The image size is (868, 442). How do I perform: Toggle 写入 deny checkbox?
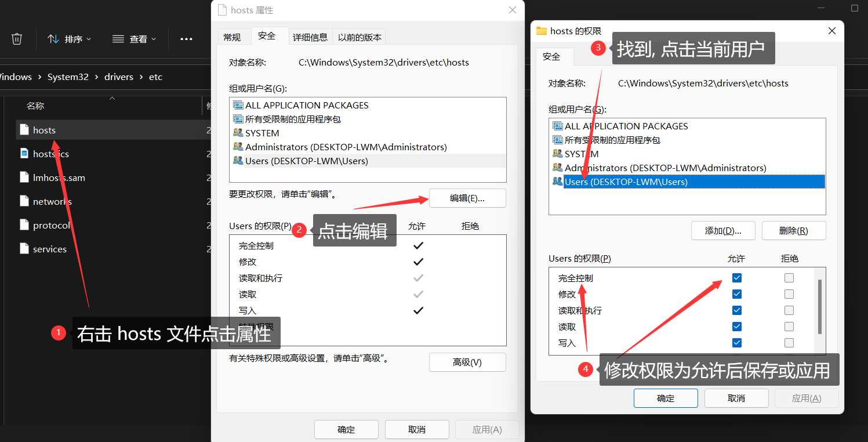click(789, 343)
